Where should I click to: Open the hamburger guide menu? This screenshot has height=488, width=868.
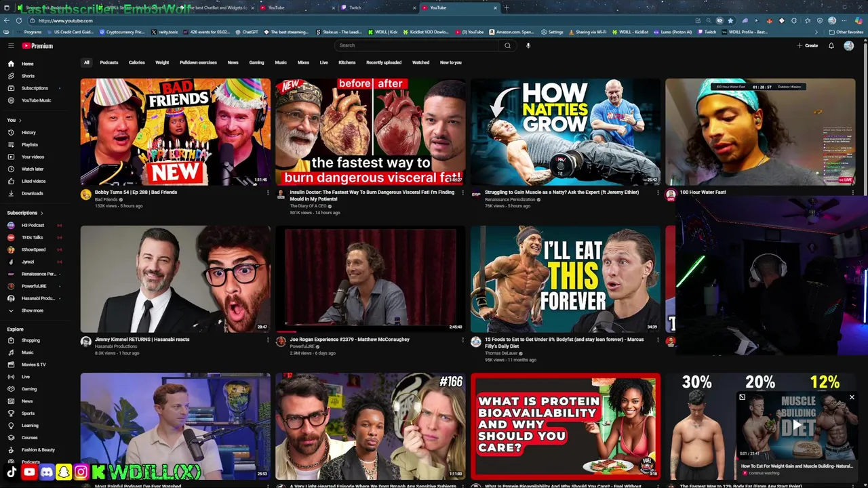tap(11, 45)
